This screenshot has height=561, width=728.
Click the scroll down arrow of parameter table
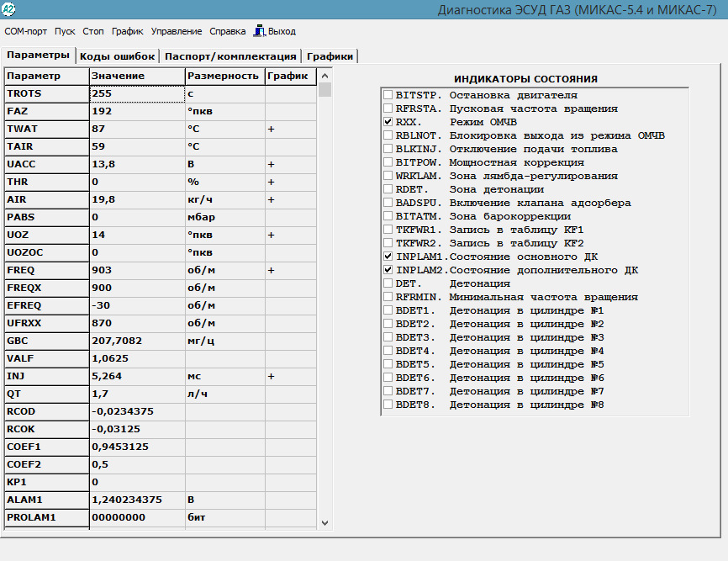(325, 522)
